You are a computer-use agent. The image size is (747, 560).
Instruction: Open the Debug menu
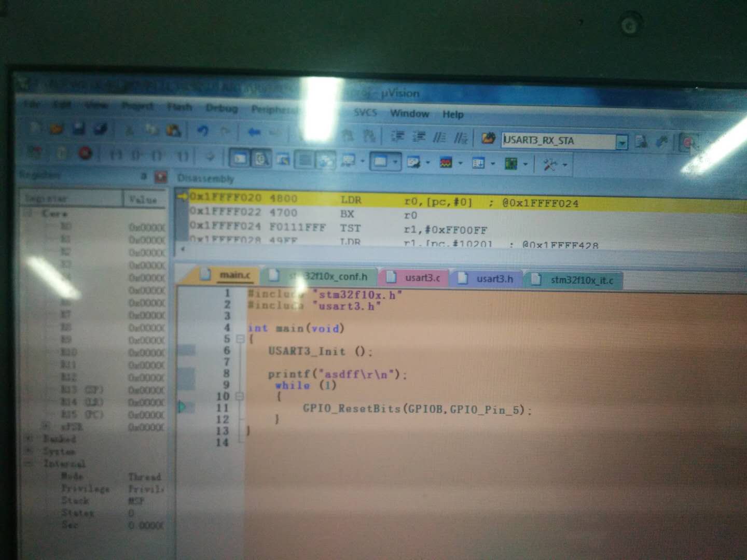(x=222, y=108)
